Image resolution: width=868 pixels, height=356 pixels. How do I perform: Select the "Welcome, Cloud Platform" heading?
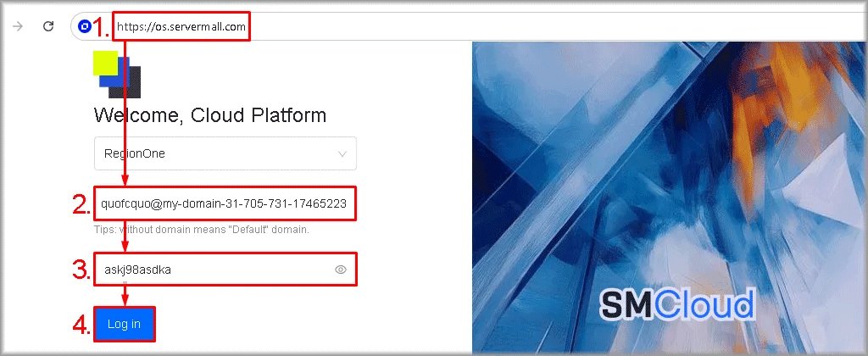(x=209, y=115)
